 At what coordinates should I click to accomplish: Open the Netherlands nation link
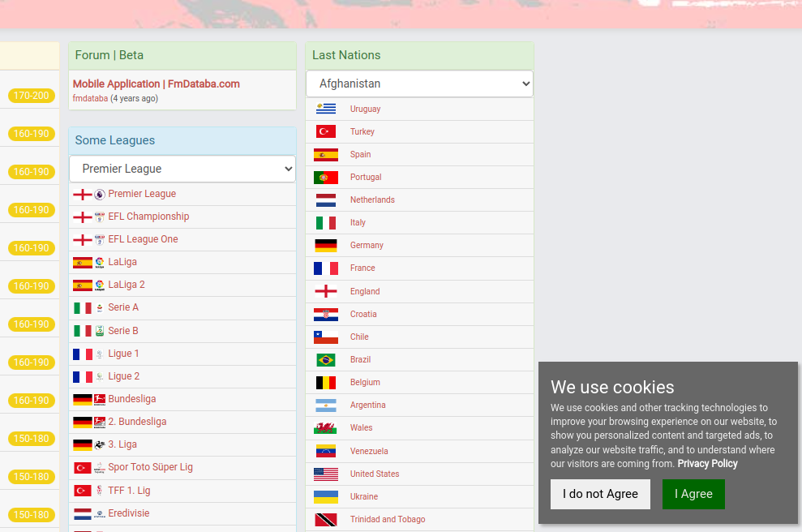click(372, 199)
